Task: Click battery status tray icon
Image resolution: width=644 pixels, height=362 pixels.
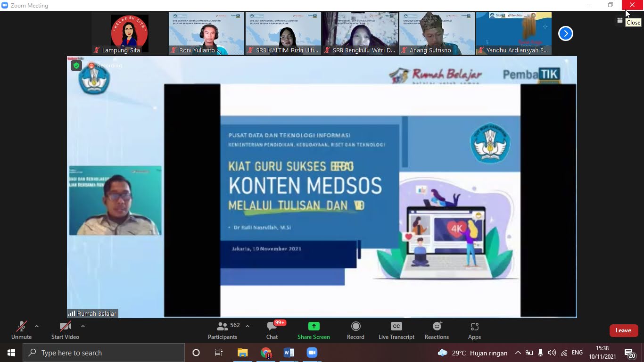Action: pos(529,353)
